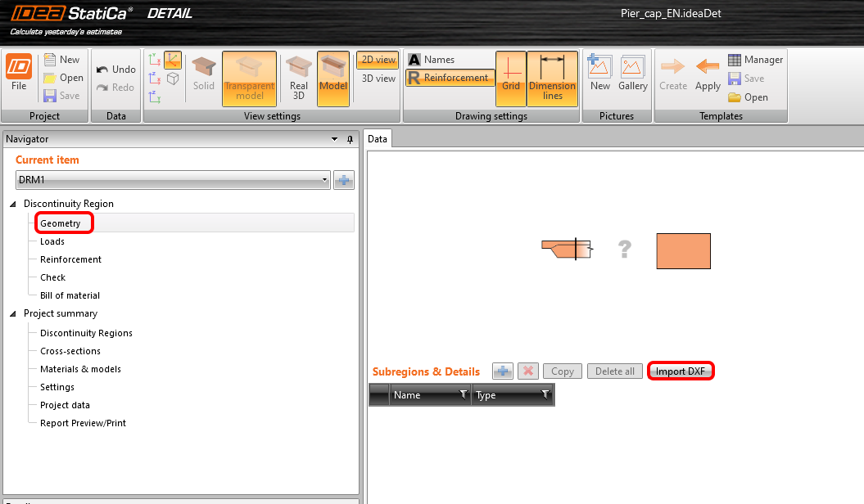Click the templates Manager icon
864x504 pixels.
point(755,59)
